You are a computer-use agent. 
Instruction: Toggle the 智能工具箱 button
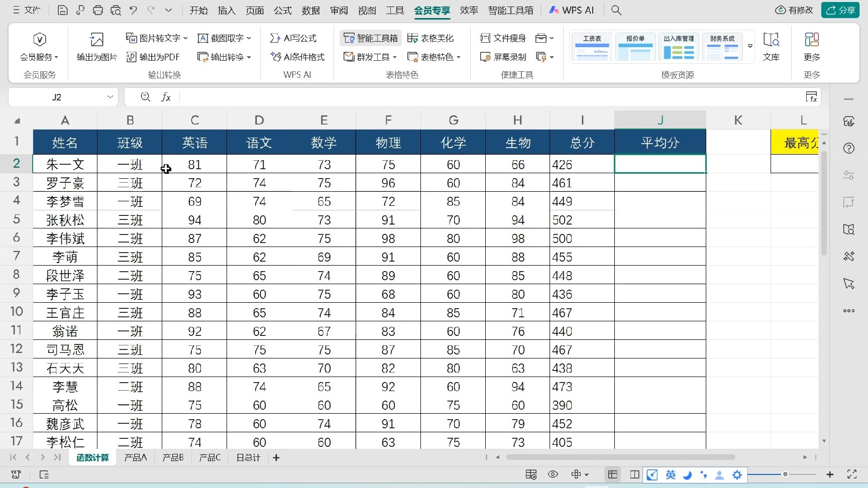[371, 38]
